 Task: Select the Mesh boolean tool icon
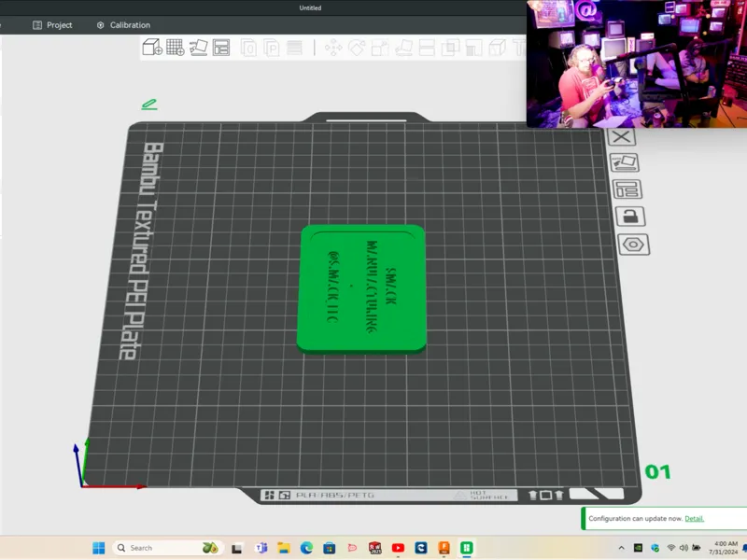tap(450, 48)
